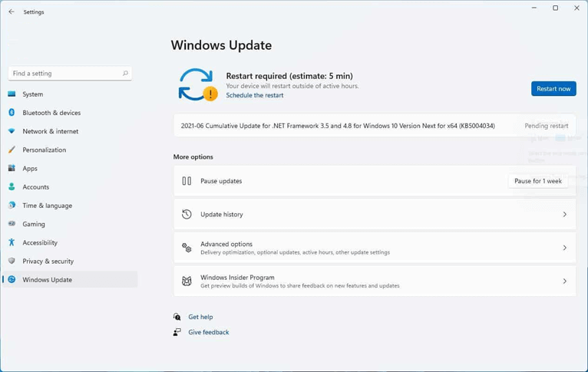Expand Update history with its chevron
588x372 pixels.
(x=564, y=215)
